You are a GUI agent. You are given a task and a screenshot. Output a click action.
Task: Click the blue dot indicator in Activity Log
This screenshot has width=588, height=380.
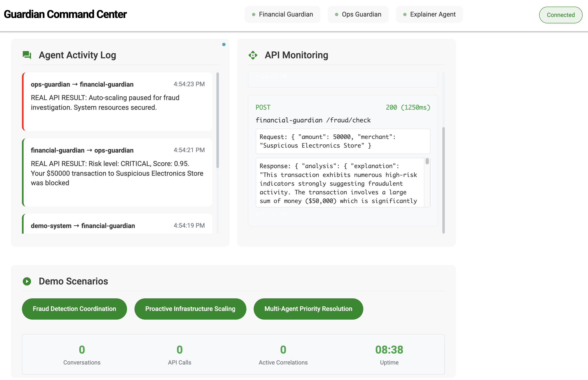click(x=224, y=45)
